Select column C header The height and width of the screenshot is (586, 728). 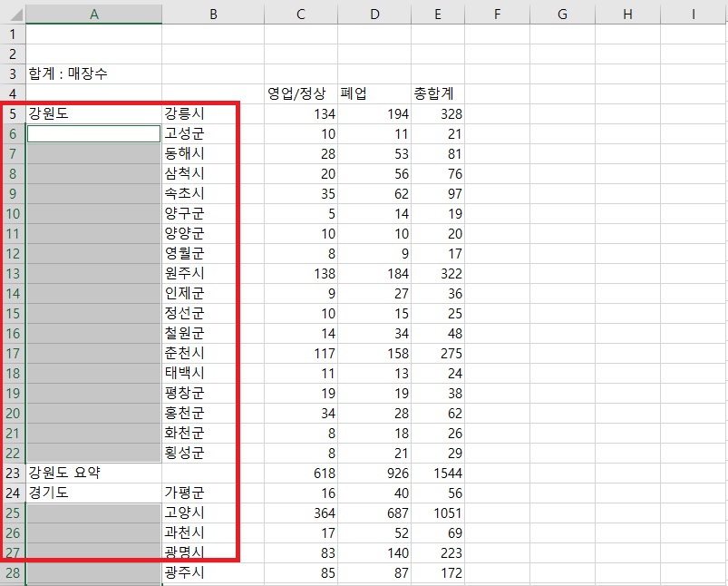tap(301, 15)
